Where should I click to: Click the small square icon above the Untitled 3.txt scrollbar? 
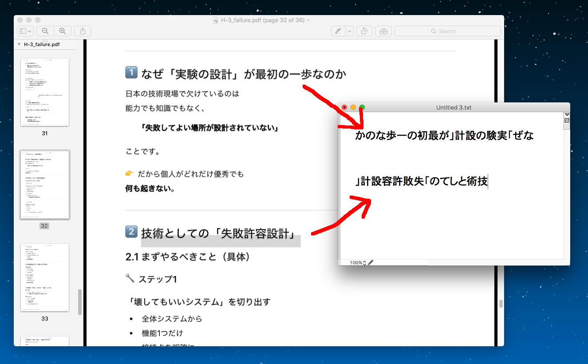(x=567, y=120)
